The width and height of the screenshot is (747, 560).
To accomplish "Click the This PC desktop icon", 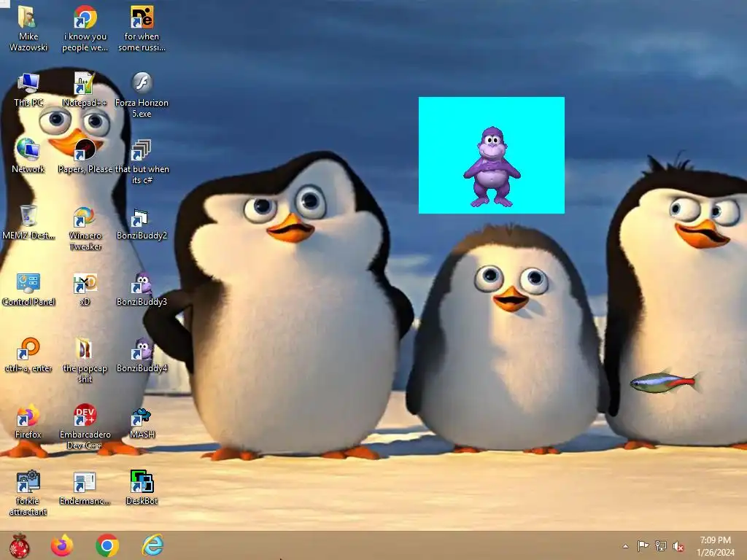I will click(x=28, y=83).
